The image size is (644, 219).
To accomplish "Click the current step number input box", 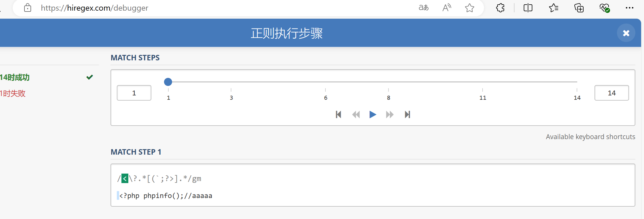I will tap(134, 93).
